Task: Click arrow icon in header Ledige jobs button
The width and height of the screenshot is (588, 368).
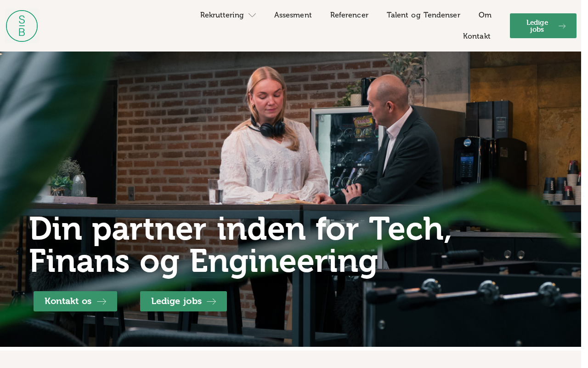Action: point(562,26)
